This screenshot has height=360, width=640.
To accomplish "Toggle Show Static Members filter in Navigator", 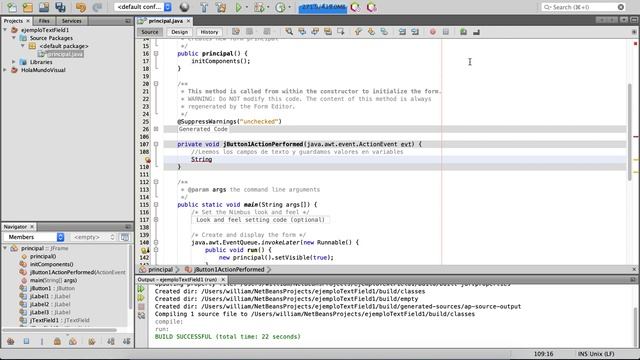I will (x=42, y=341).
